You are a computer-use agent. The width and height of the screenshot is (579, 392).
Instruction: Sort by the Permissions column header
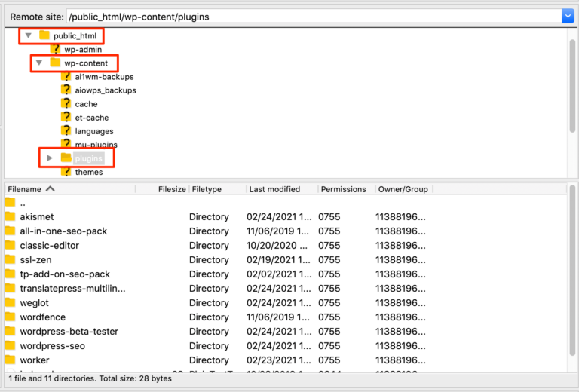pos(343,189)
